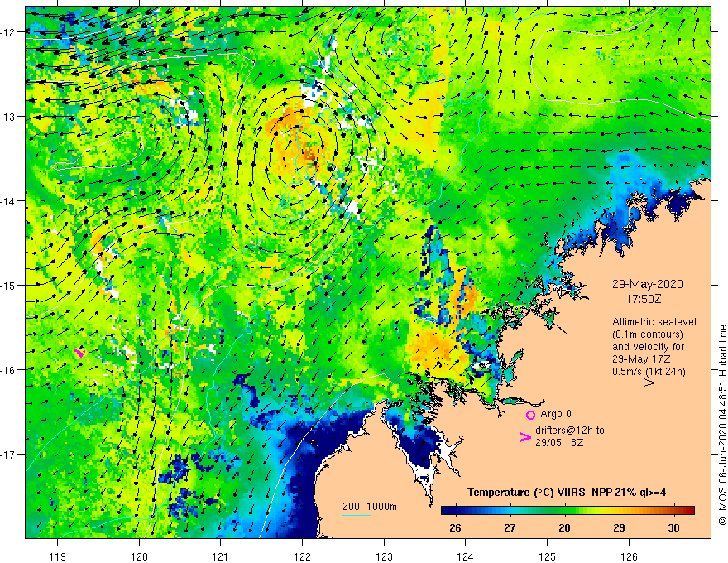Click the color bar tick label 26
This screenshot has width=728, height=563.
[455, 527]
